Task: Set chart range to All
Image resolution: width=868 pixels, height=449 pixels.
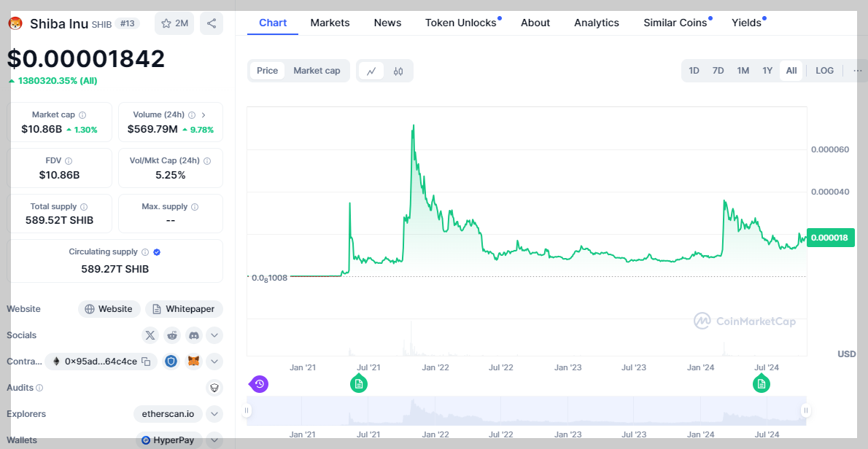Action: [x=791, y=71]
